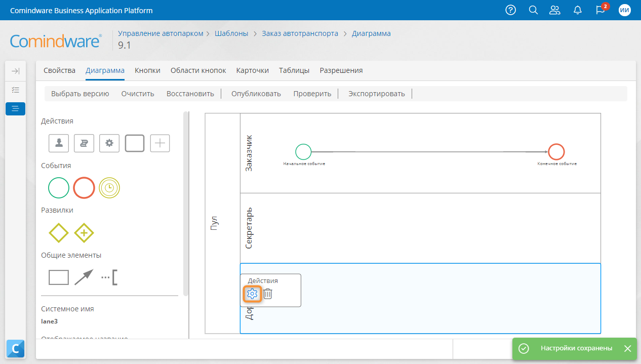
Task: Click the Начальное событие label
Action: 304,164
